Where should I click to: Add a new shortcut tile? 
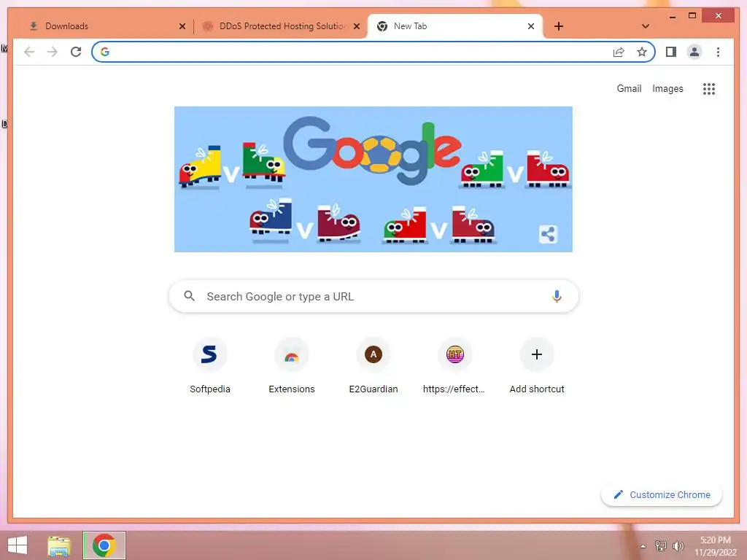click(537, 366)
